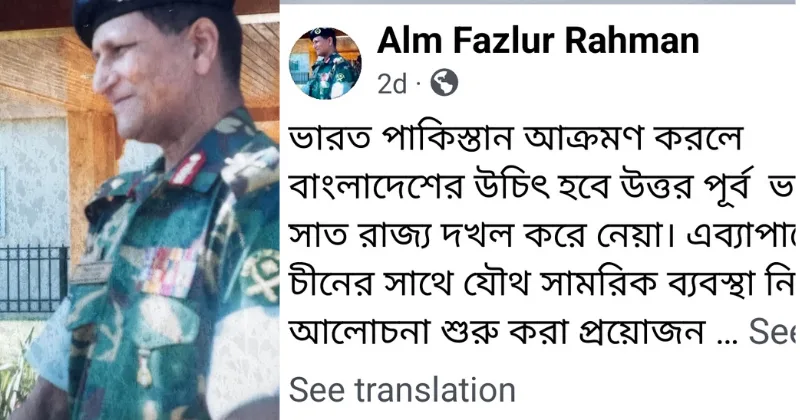800x420 pixels.
Task: Click the medal ribbon bars on uniform
Action: 167,270
